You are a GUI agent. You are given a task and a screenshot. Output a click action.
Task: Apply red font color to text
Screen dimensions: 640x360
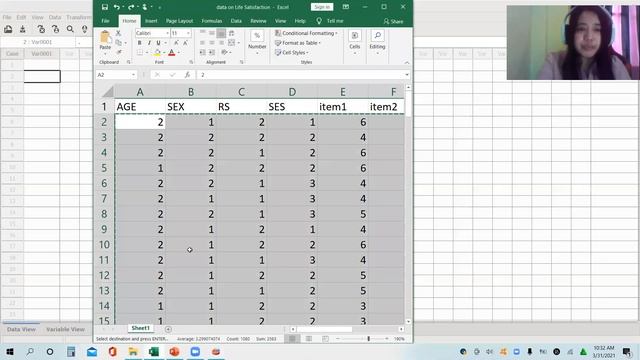click(x=172, y=53)
